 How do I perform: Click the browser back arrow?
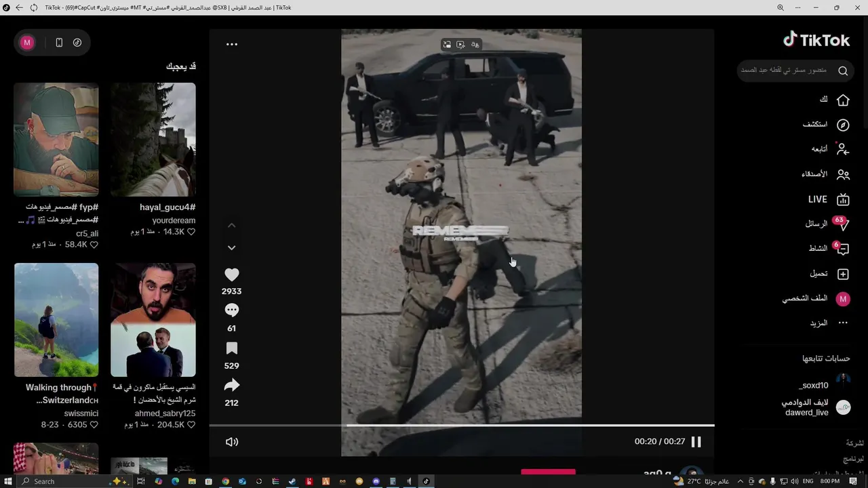click(x=18, y=7)
